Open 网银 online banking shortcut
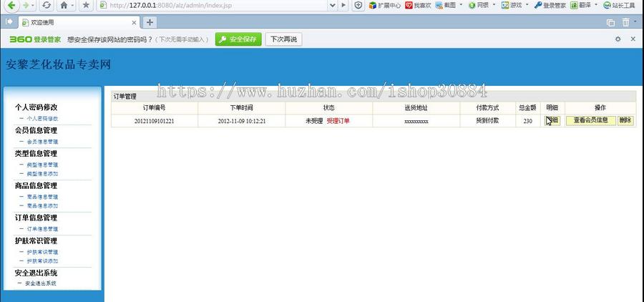This screenshot has width=644, height=302. coord(479,5)
